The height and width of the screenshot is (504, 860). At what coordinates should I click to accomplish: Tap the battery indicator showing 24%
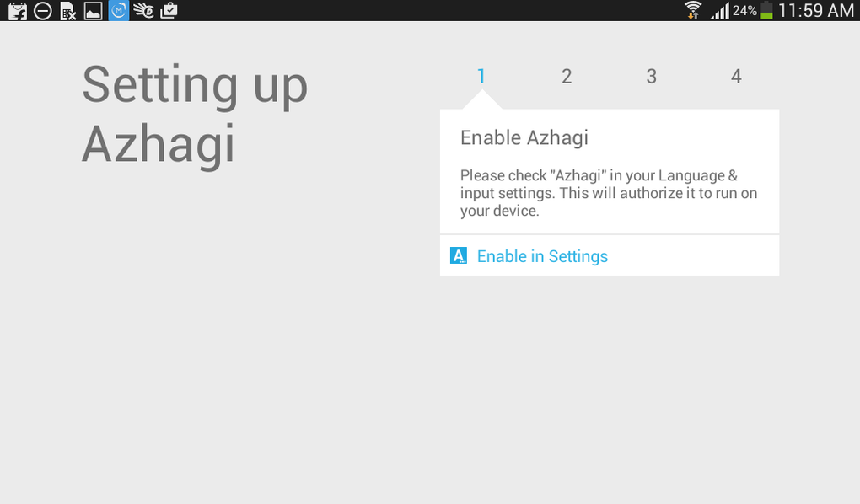click(x=755, y=11)
